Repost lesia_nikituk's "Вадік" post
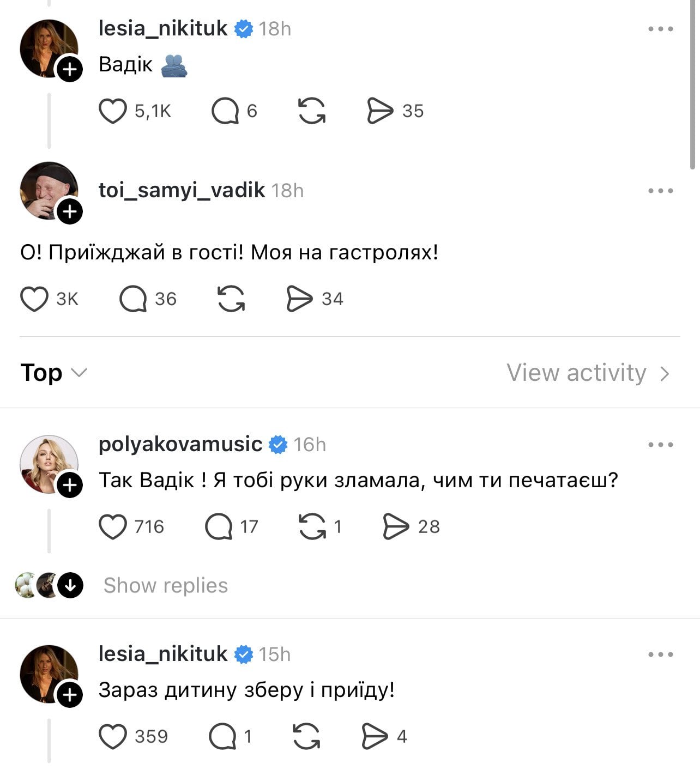This screenshot has width=700, height=770. [x=312, y=111]
